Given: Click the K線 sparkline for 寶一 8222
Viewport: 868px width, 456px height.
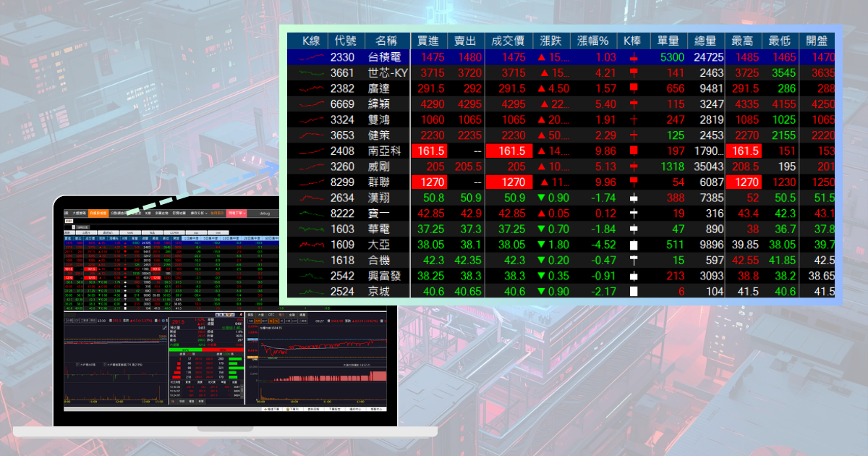Looking at the screenshot, I should (307, 213).
